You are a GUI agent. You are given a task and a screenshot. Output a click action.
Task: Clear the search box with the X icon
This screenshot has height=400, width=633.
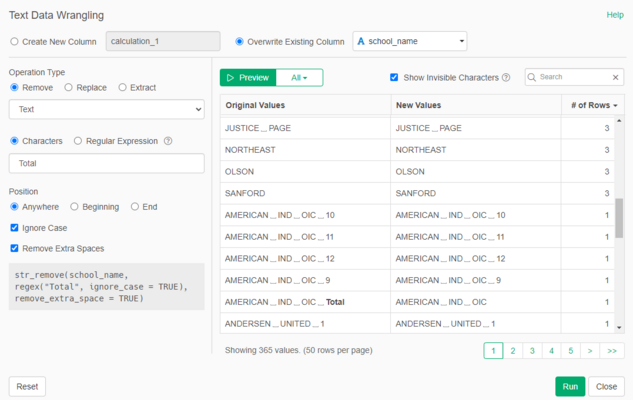[x=616, y=77]
